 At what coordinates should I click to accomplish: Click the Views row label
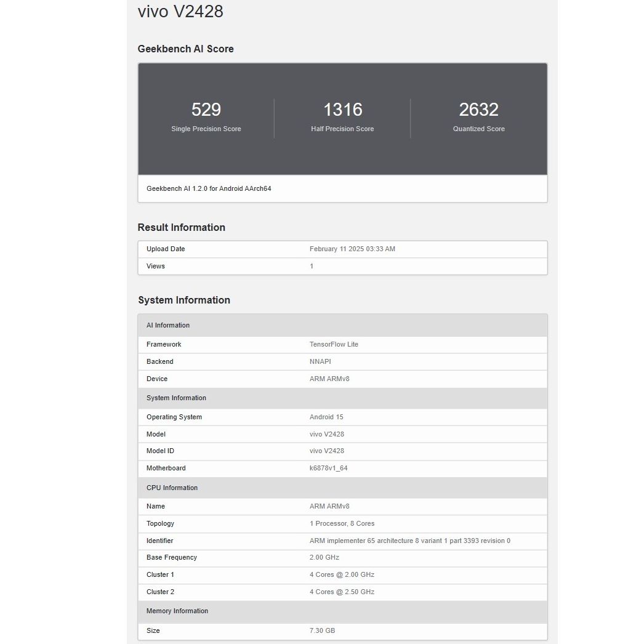[156, 266]
